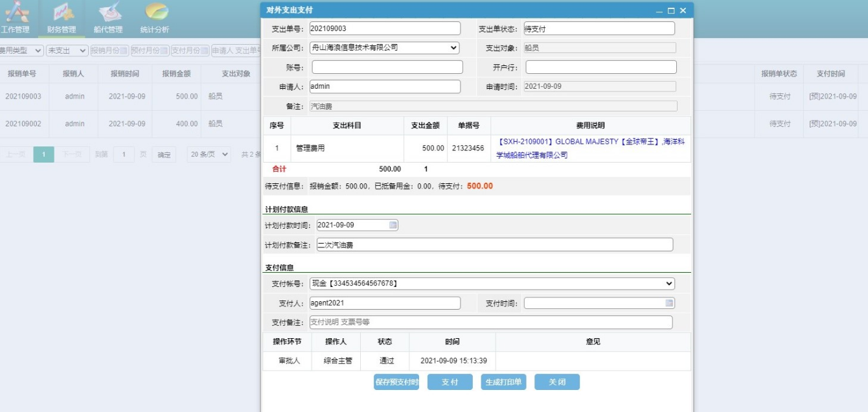Click the 报销人 column header
This screenshot has height=412, width=868.
click(x=73, y=74)
